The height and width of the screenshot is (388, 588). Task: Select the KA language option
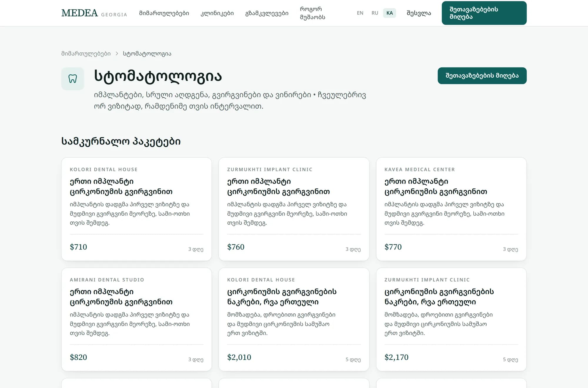tap(390, 13)
